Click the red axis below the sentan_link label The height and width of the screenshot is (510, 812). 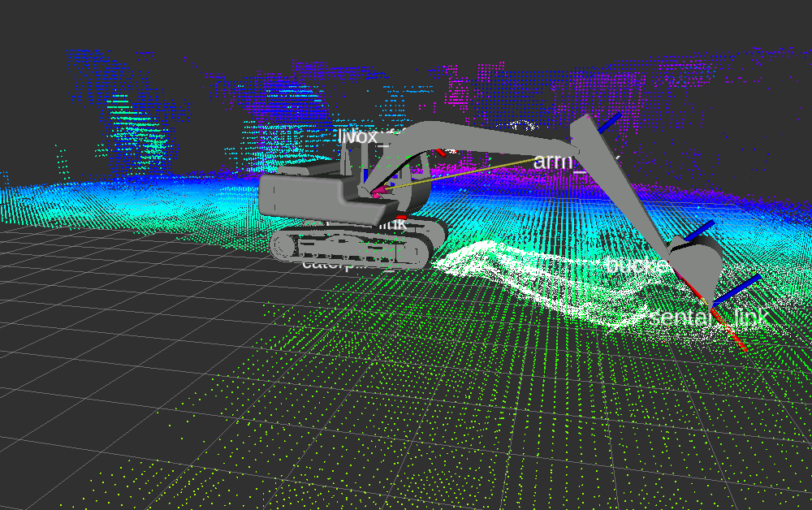(729, 329)
